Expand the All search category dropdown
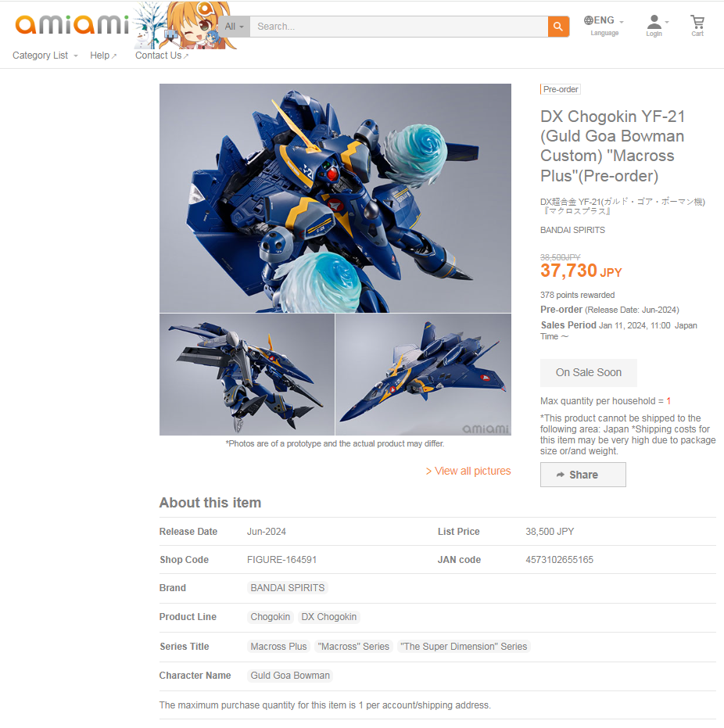Image resolution: width=724 pixels, height=728 pixels. click(x=235, y=27)
